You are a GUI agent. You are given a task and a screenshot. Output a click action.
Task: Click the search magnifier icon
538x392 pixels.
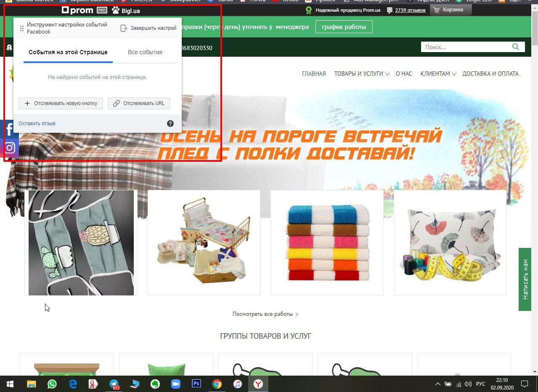point(516,47)
